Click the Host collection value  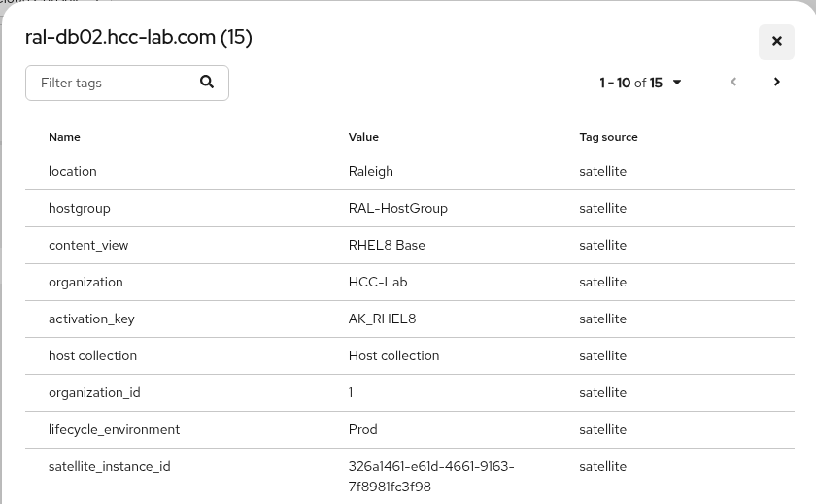(393, 355)
